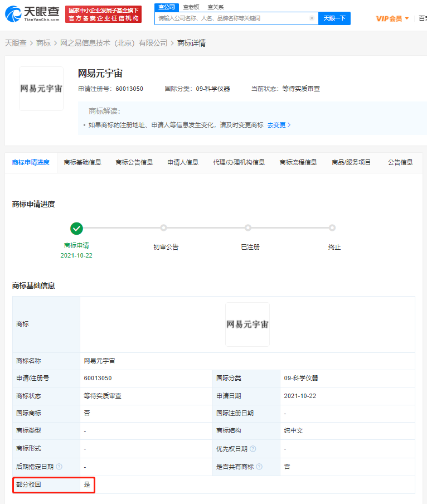This screenshot has height=504, width=427.
Task: Open the VIP会员 dropdown menu
Action: coord(392,18)
